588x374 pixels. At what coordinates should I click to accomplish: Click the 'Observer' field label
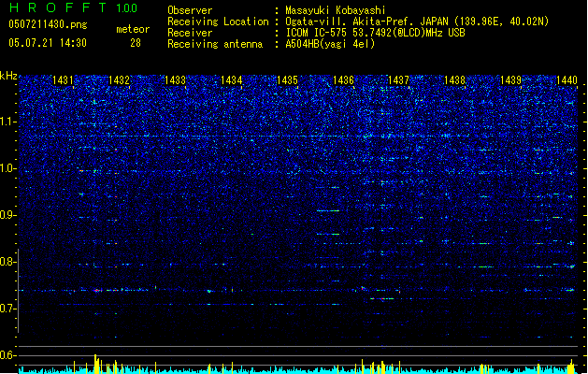click(190, 10)
